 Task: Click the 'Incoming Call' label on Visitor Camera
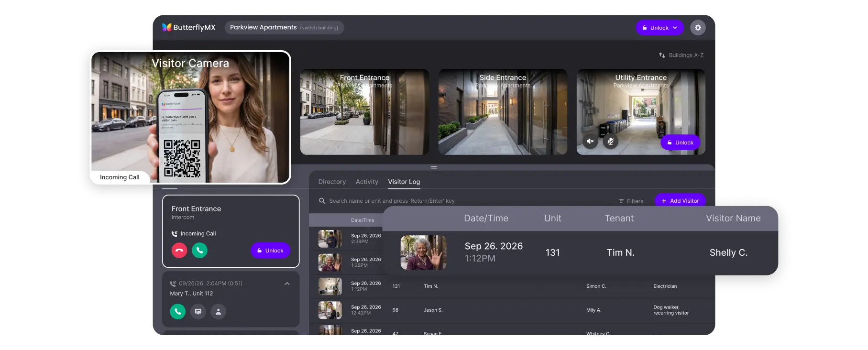(120, 177)
